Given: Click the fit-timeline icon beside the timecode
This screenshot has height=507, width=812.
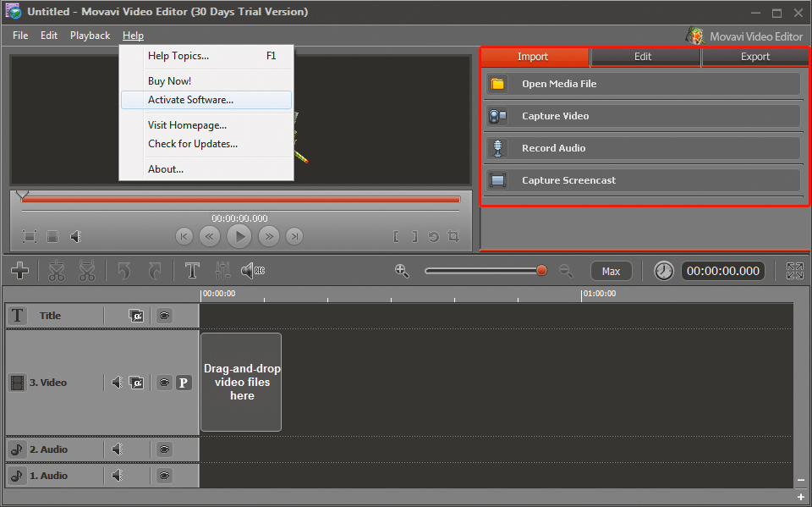Looking at the screenshot, I should click(794, 271).
